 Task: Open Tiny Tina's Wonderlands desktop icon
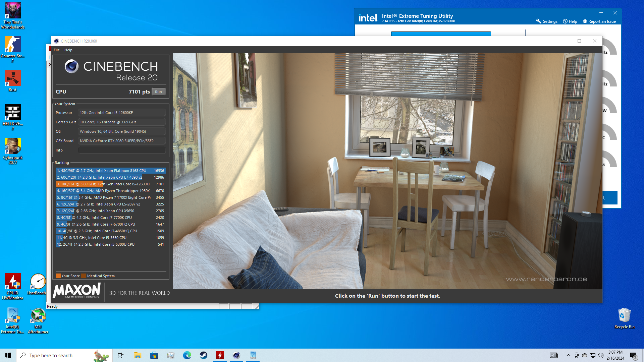tap(13, 16)
